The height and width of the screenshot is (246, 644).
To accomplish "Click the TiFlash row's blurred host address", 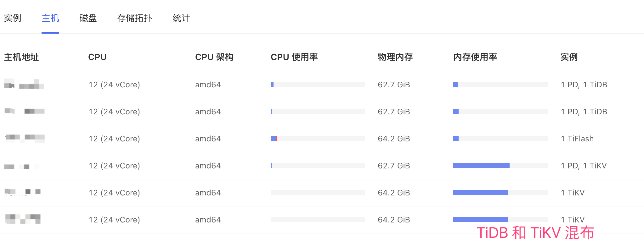I will pos(25,138).
